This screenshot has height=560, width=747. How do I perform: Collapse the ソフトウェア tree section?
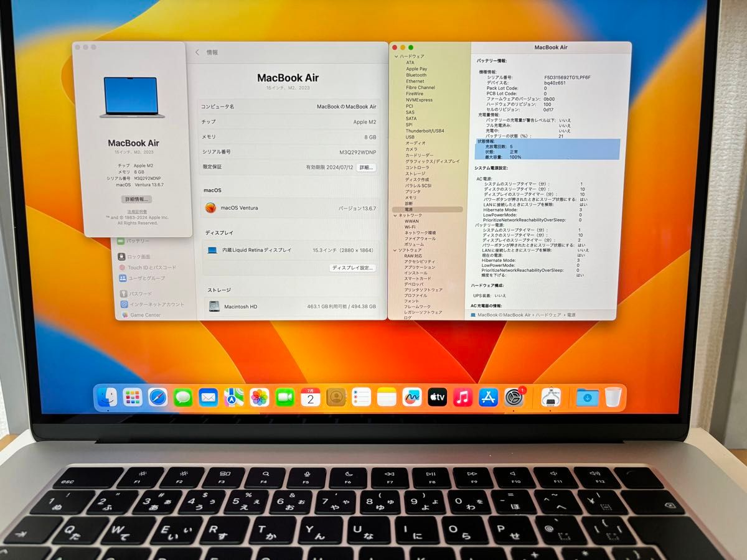coord(396,250)
